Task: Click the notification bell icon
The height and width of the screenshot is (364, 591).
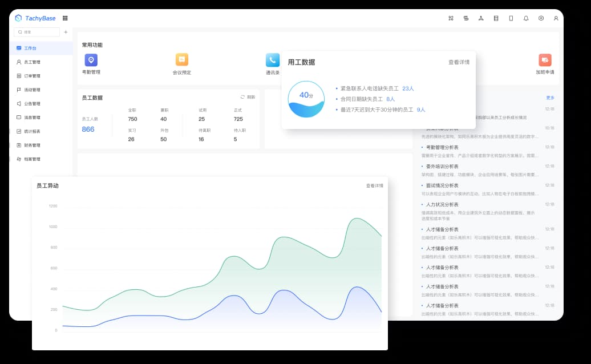Action: point(526,18)
